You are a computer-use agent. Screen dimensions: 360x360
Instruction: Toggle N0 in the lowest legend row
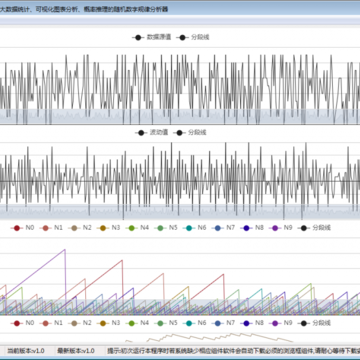(x=22, y=323)
